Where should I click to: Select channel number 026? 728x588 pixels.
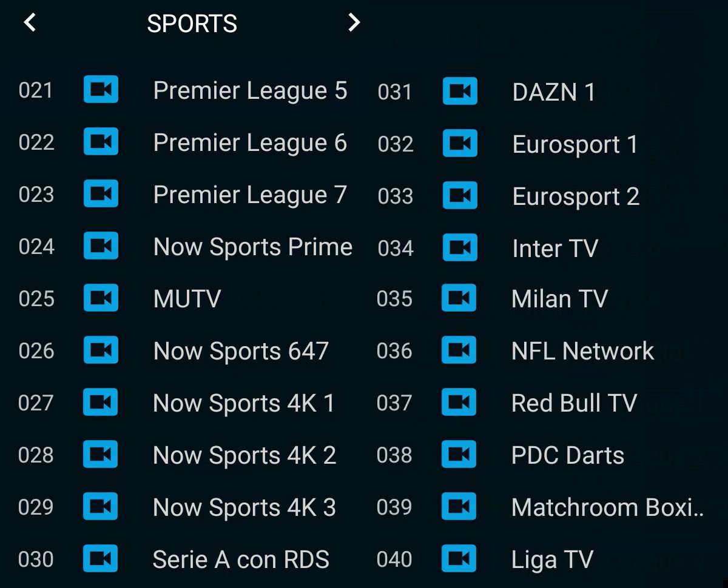pyautogui.click(x=36, y=350)
